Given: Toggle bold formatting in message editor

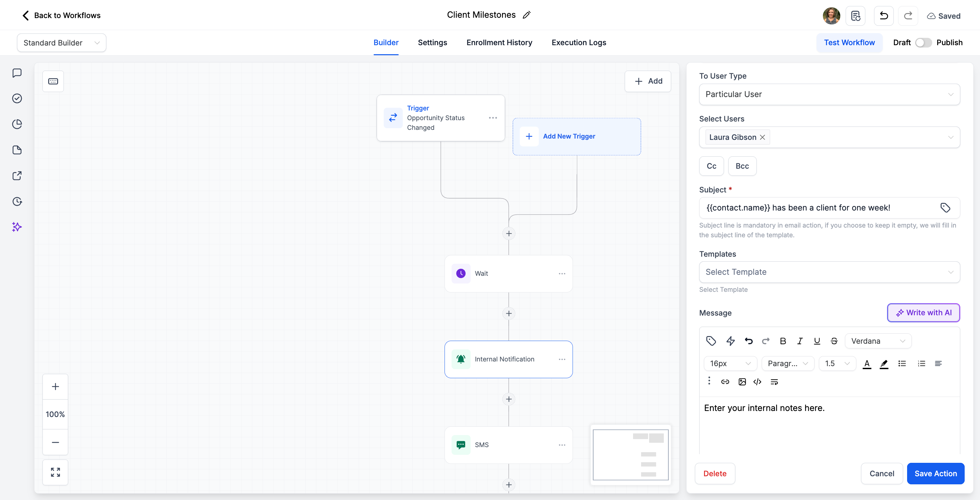Looking at the screenshot, I should pos(782,341).
